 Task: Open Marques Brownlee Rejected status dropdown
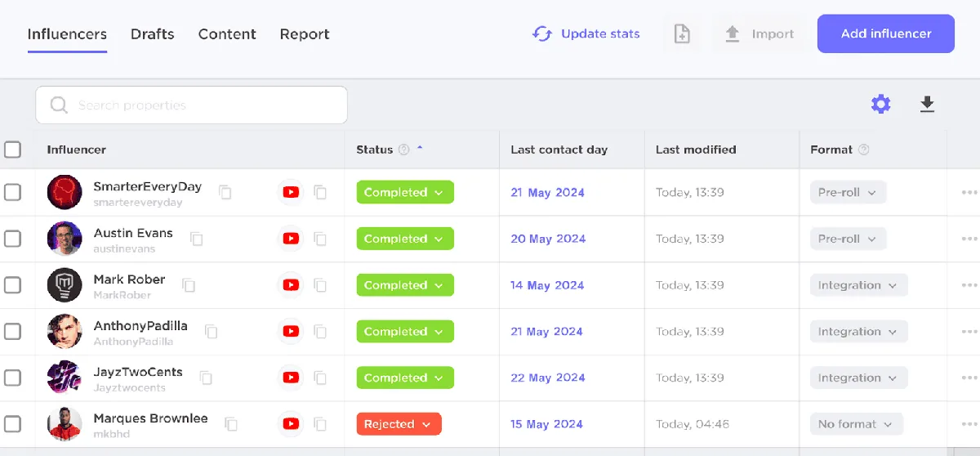pyautogui.click(x=399, y=424)
